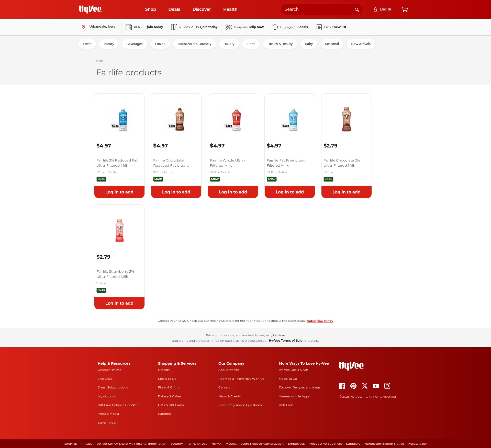Click PERKS PLUS +join today text
The image size is (491, 448).
tap(198, 27)
